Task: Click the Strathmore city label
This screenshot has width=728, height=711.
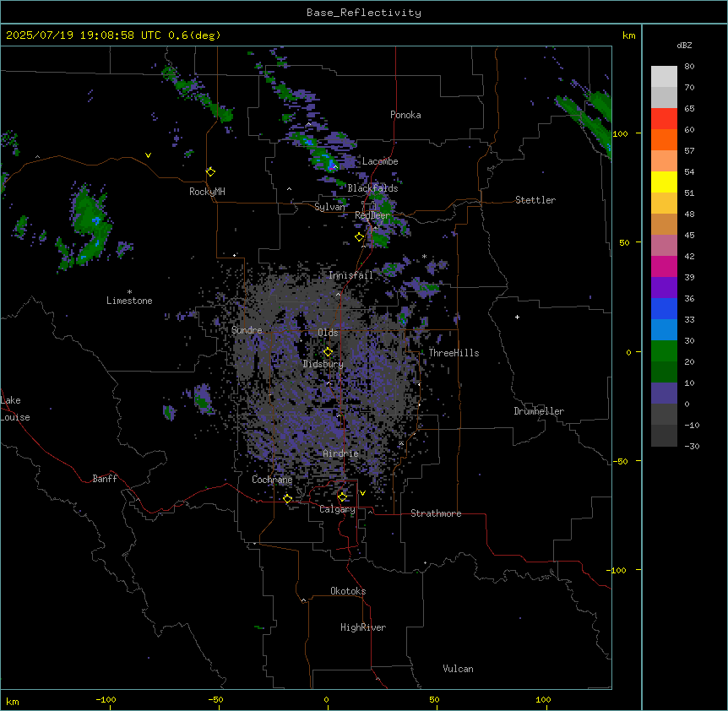Action: [436, 513]
